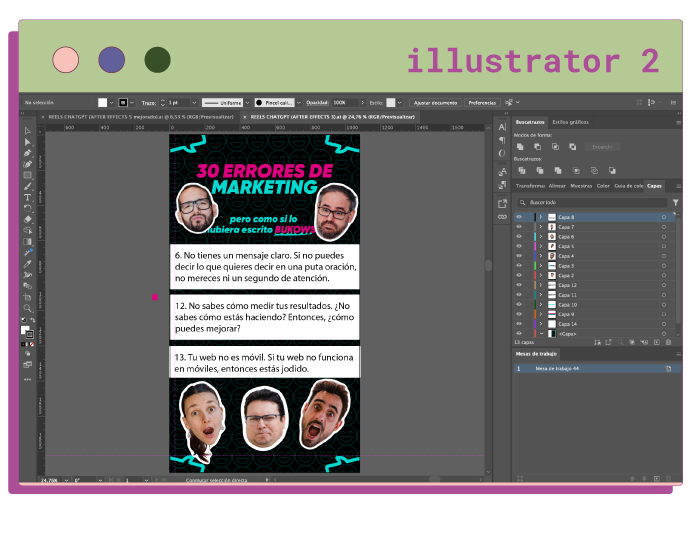Click the Buscar todo layer search field
Screen dimensions: 700x540
[x=592, y=203]
